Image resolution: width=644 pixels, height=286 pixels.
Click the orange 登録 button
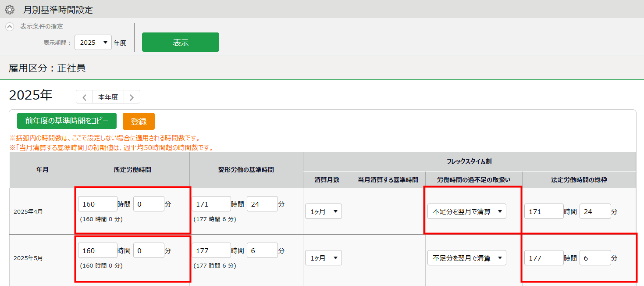pyautogui.click(x=139, y=122)
